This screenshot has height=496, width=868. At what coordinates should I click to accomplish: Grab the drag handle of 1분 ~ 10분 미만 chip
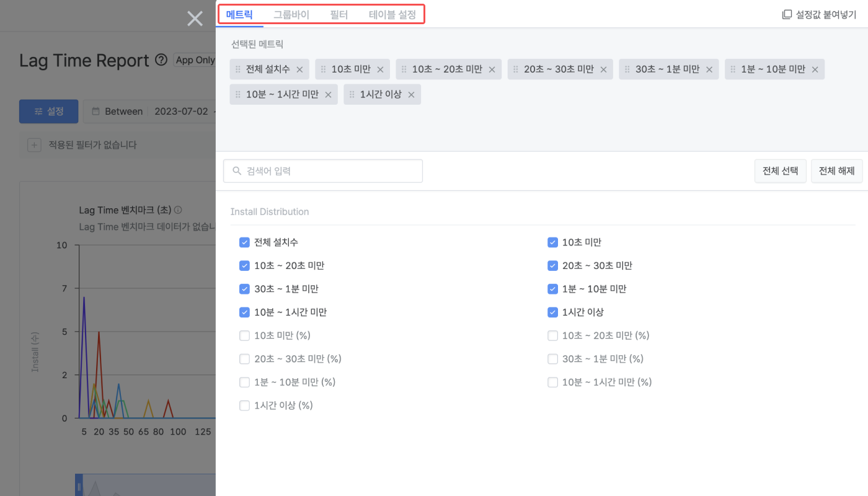pos(733,69)
